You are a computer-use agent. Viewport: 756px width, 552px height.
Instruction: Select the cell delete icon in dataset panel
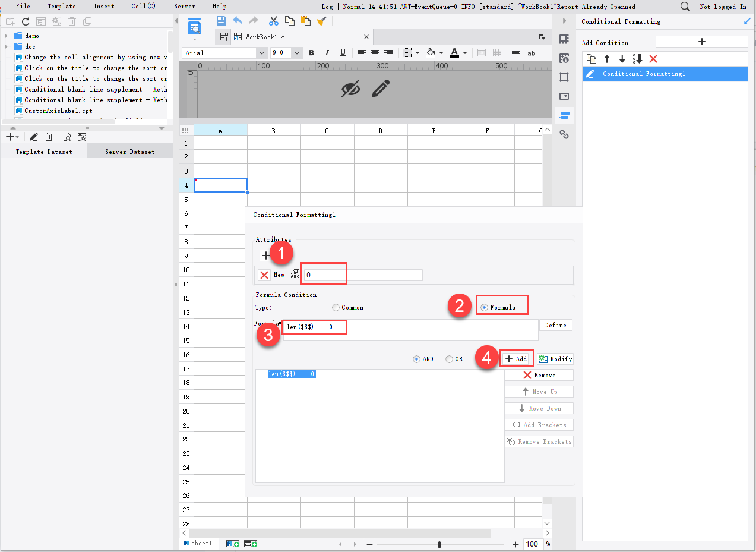49,137
